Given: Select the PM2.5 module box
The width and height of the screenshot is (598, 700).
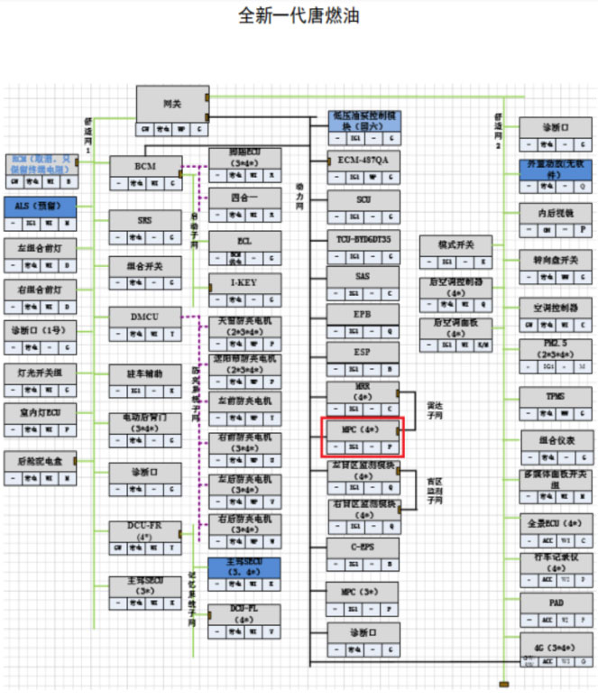Looking at the screenshot, I should click(556, 356).
